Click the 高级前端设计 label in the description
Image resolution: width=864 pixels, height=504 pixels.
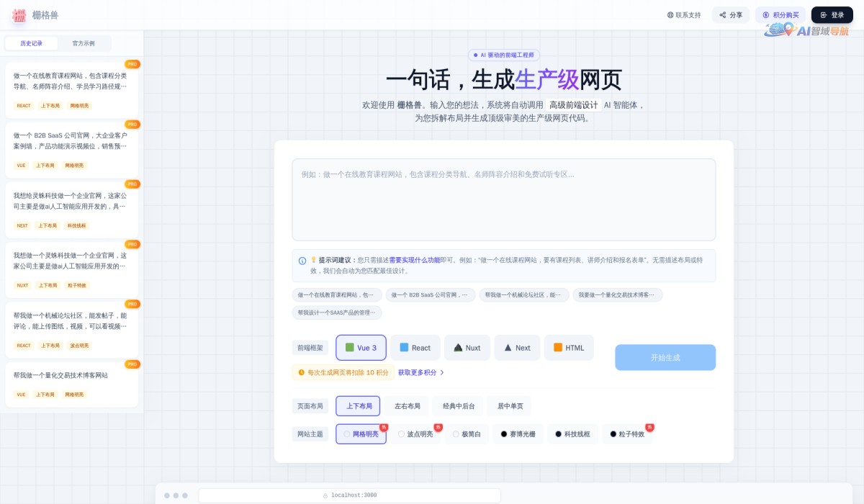tap(574, 105)
